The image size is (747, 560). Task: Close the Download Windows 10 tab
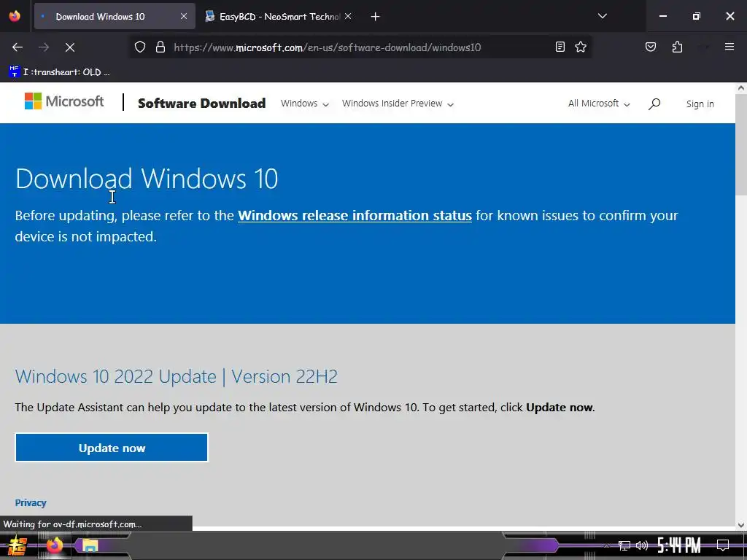click(184, 16)
